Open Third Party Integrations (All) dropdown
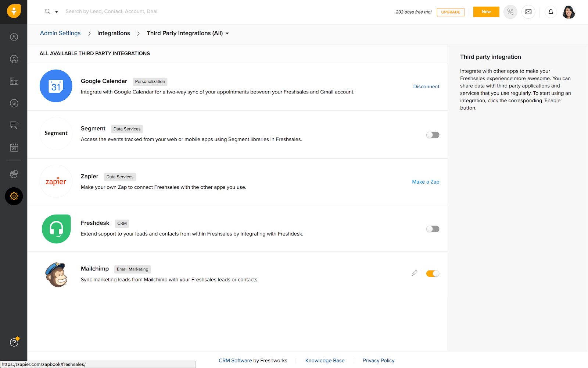 188,33
